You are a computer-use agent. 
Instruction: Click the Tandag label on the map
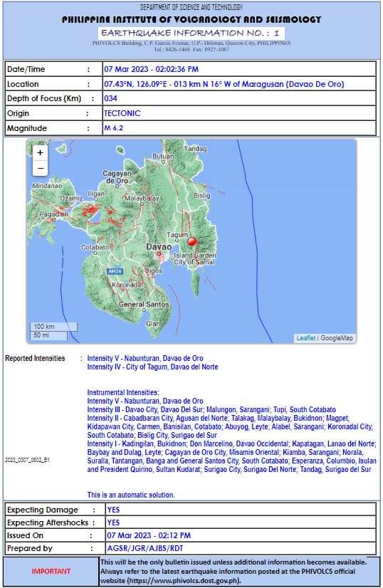click(x=195, y=149)
